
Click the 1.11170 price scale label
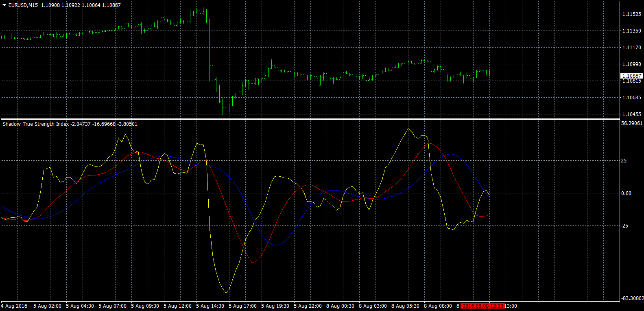632,48
